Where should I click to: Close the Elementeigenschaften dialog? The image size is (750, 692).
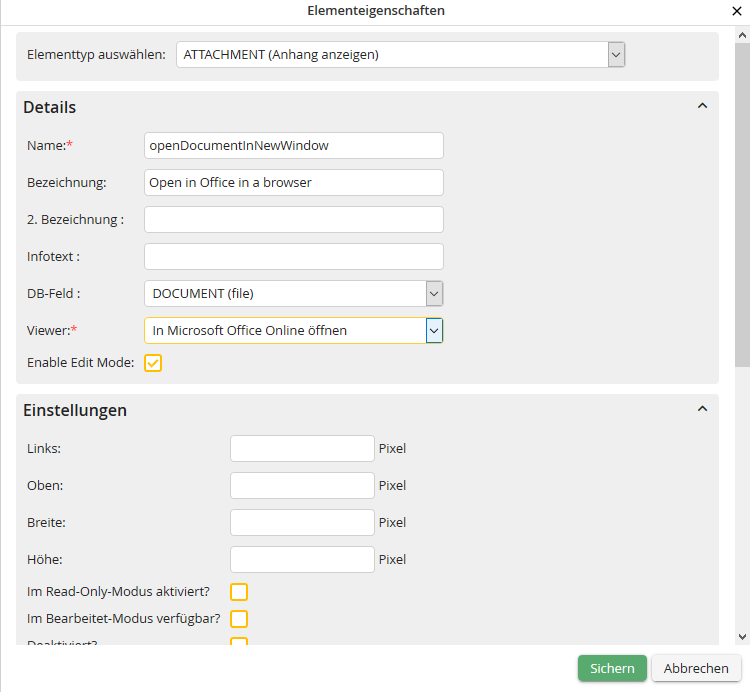(736, 11)
